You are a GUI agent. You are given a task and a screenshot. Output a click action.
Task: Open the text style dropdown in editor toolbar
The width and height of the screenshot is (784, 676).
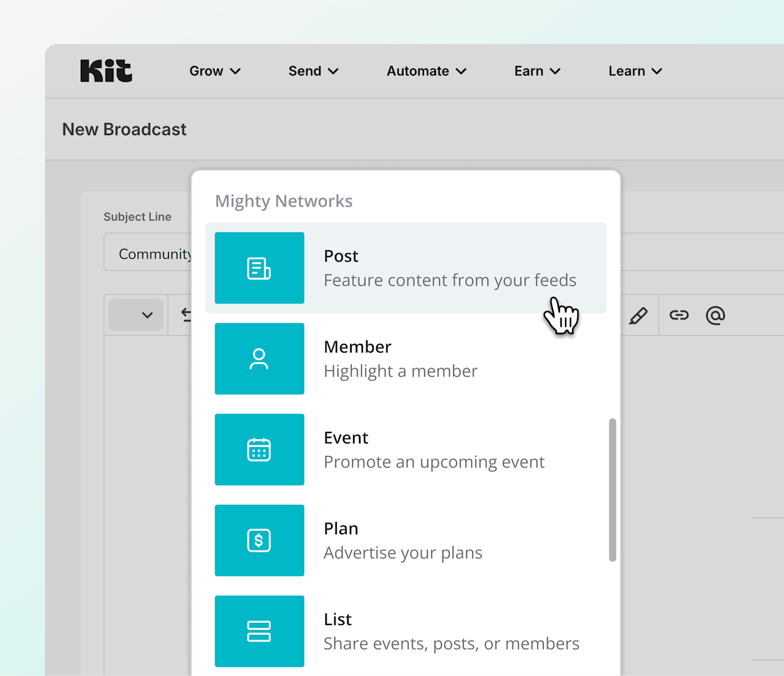coord(136,315)
